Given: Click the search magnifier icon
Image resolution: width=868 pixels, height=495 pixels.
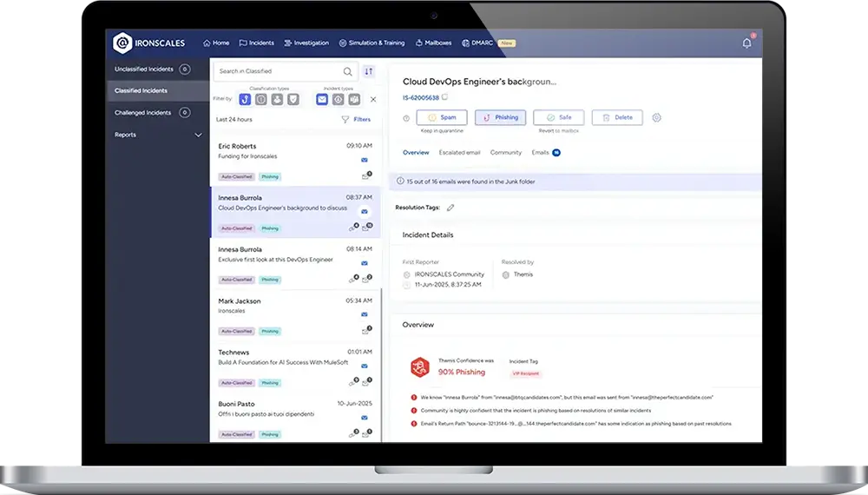Looking at the screenshot, I should [348, 71].
